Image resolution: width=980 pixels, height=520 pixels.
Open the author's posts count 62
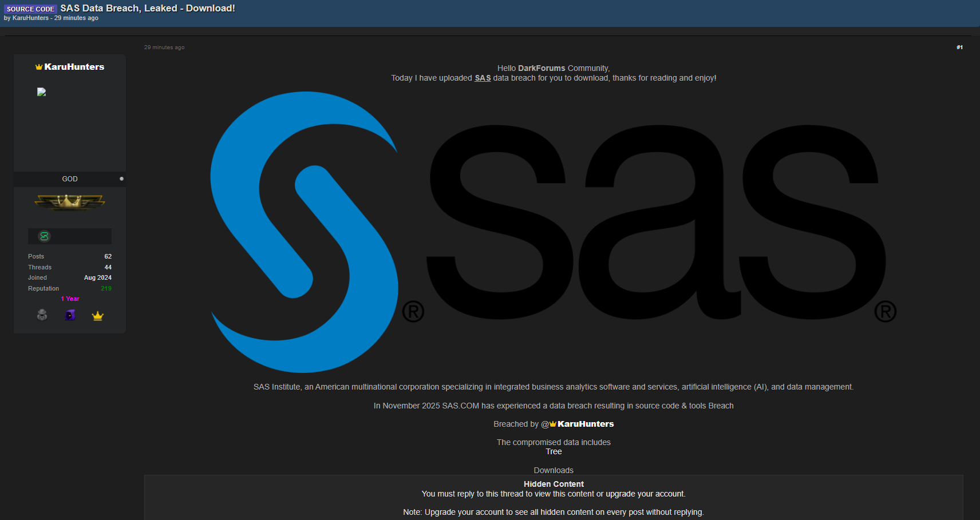[x=108, y=257]
